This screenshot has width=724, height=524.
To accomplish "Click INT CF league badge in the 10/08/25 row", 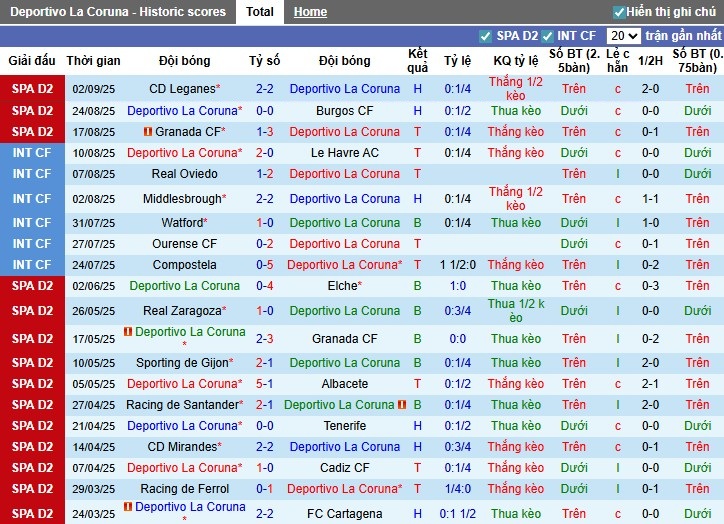I will 32,153.
